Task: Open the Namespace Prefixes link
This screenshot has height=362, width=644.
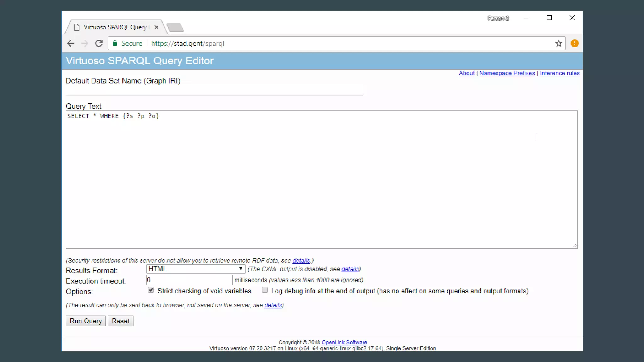Action: point(507,73)
